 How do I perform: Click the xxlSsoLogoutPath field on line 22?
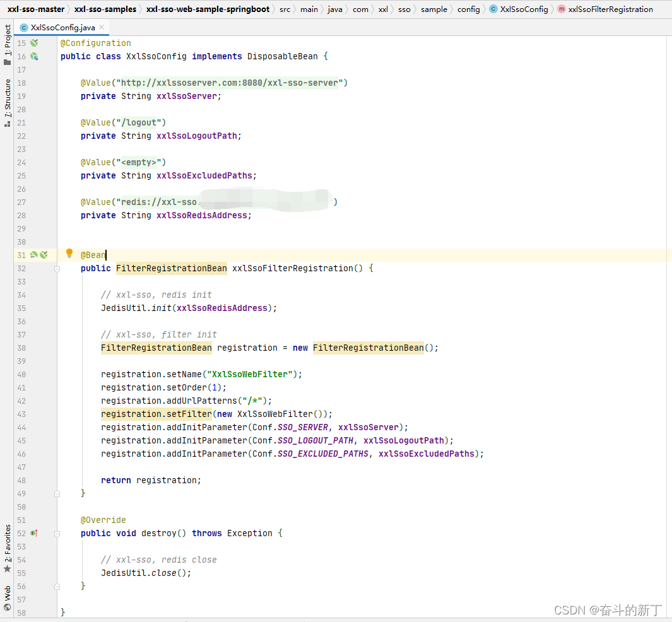click(x=197, y=136)
